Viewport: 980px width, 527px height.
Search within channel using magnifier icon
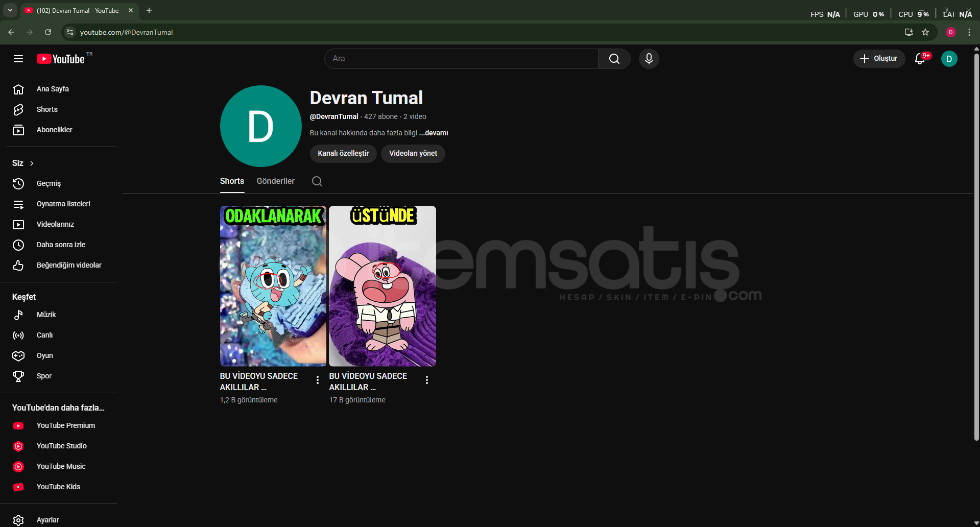click(x=317, y=181)
